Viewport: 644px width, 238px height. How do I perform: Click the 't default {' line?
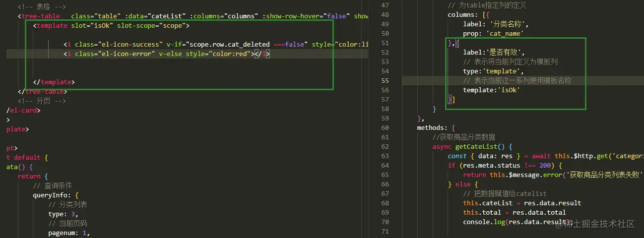pyautogui.click(x=27, y=158)
